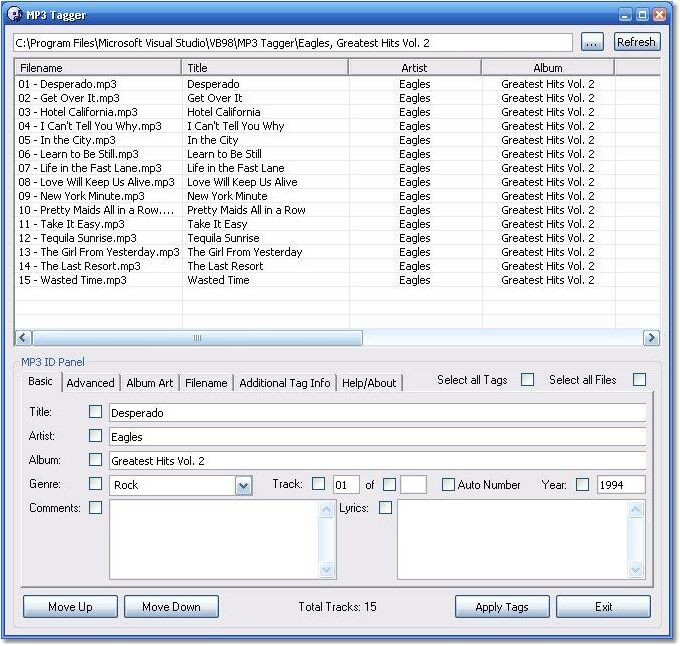Select file 08 - Love Will Keep Us Alive.mp3

coord(96,182)
